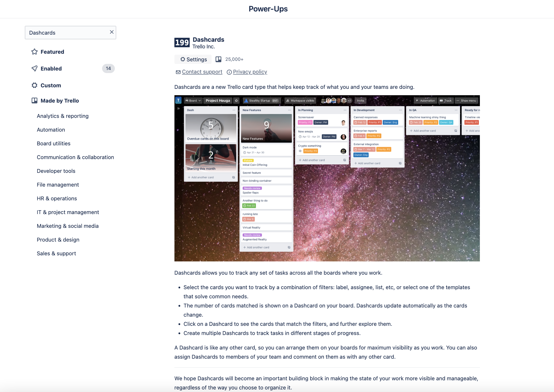Image resolution: width=554 pixels, height=392 pixels.
Task: Click the Trello Inc. publisher name
Action: [204, 47]
